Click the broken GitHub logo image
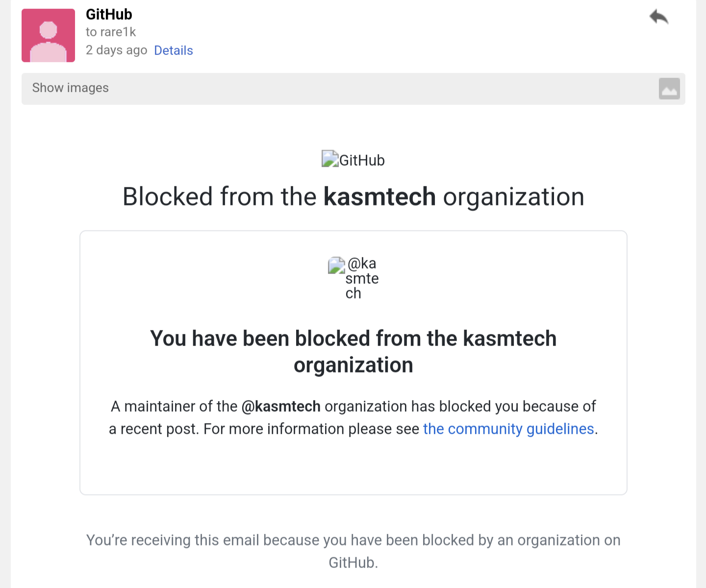Image resolution: width=706 pixels, height=588 pixels. tap(330, 159)
